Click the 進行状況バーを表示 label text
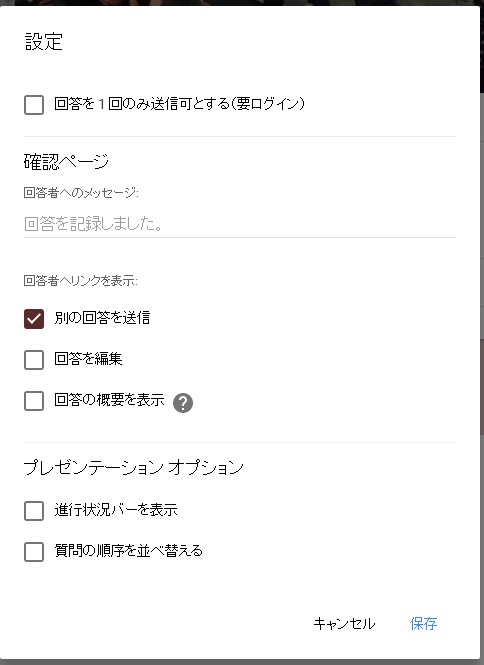This screenshot has width=484, height=665. pyautogui.click(x=116, y=510)
